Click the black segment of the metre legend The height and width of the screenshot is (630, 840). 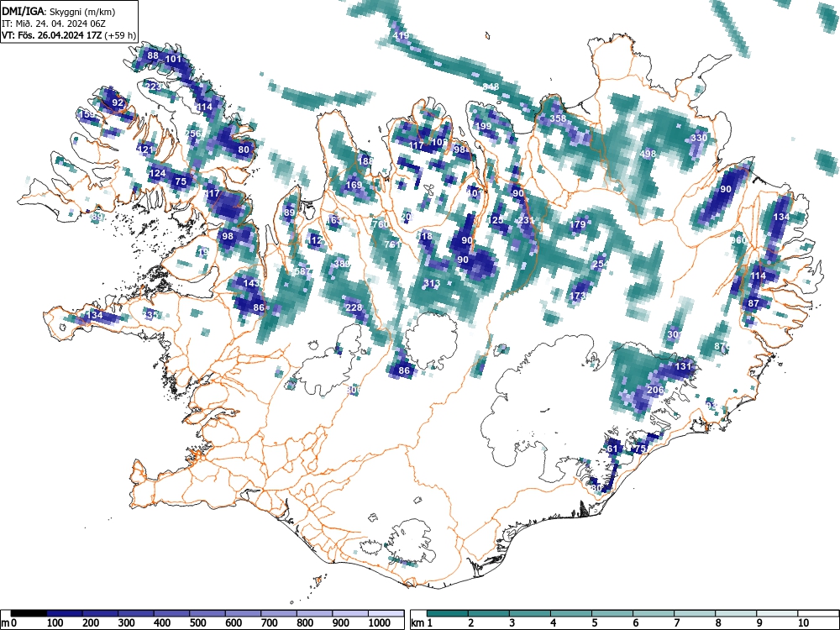tap(29, 613)
